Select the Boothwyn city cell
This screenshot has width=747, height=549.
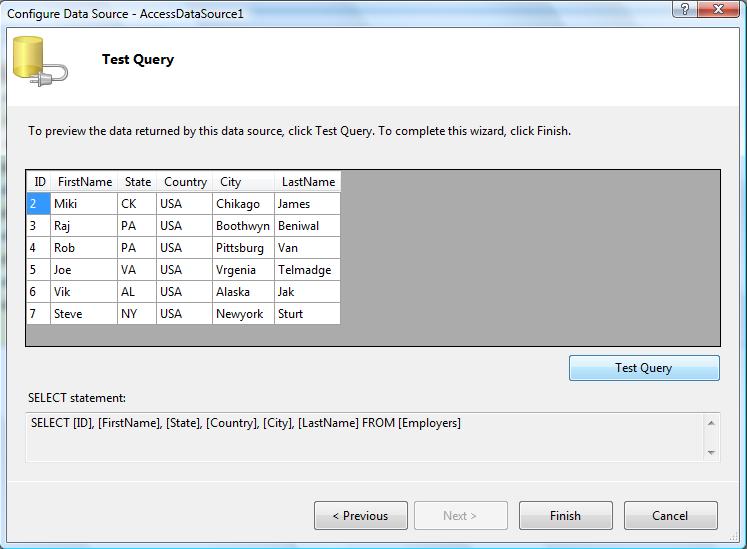pos(244,225)
